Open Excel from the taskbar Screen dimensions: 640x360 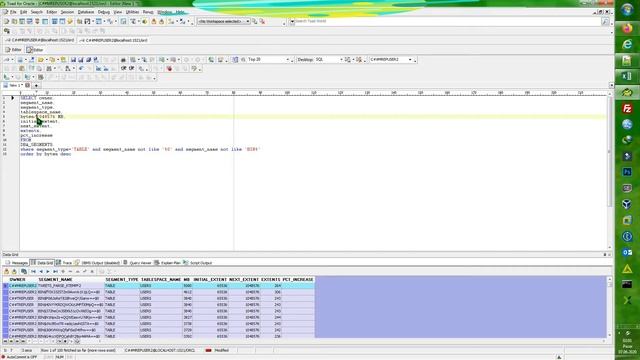pyautogui.click(x=627, y=76)
